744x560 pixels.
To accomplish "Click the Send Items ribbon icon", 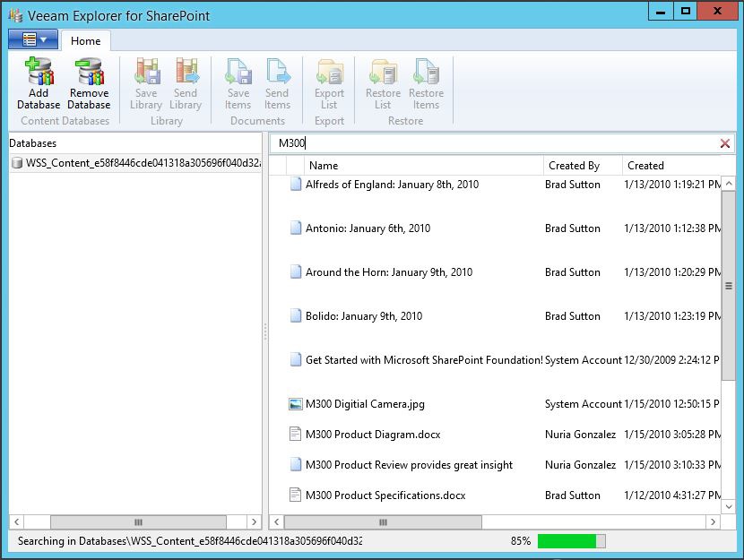I will coord(278,71).
